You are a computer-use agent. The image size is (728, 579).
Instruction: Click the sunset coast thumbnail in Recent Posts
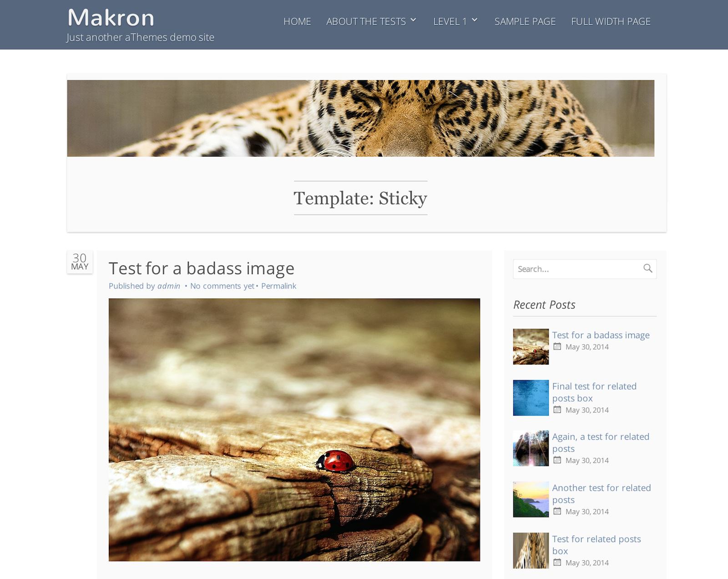pos(531,499)
